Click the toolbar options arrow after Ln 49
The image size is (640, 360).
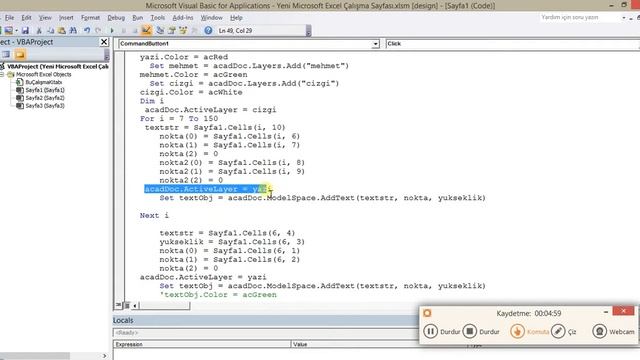click(309, 31)
